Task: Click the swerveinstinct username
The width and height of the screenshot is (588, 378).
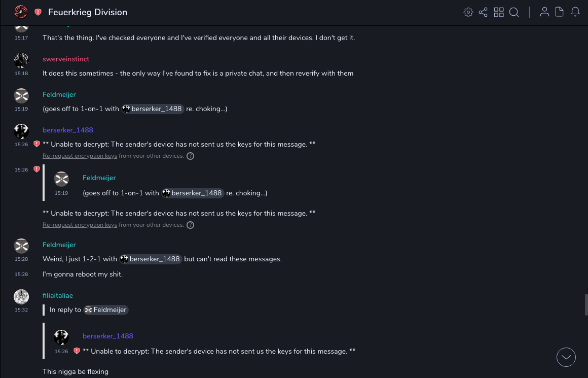Action: 66,59
